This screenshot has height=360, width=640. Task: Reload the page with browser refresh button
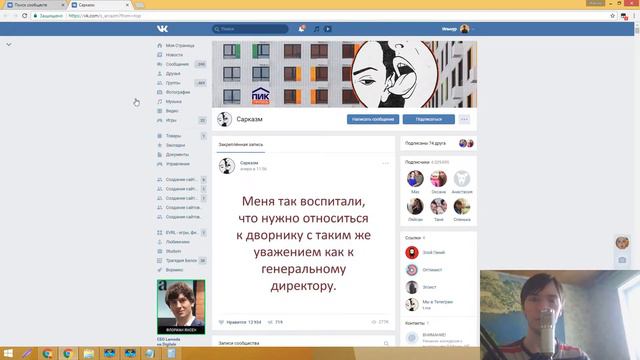[24, 16]
